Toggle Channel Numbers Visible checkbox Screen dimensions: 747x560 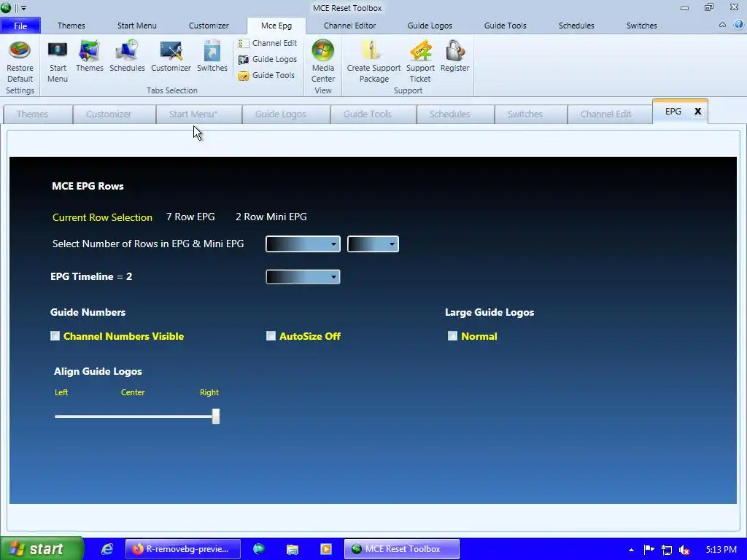tap(55, 336)
